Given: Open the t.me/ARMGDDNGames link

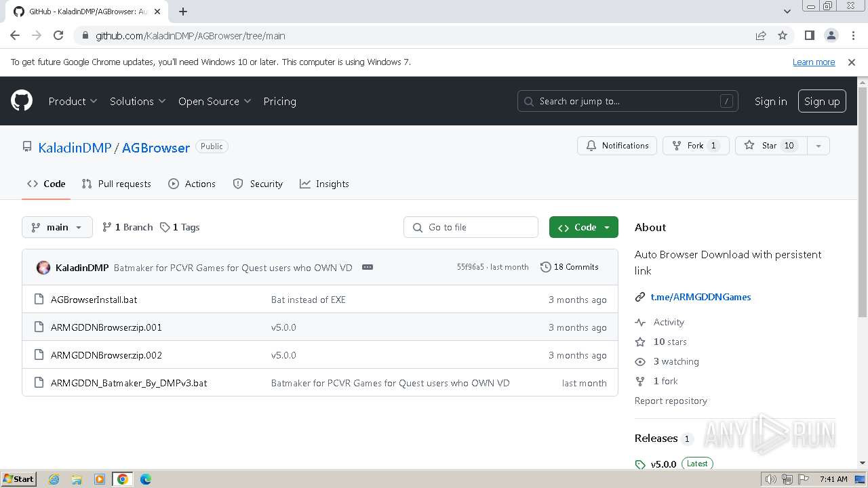Looking at the screenshot, I should coord(701,297).
